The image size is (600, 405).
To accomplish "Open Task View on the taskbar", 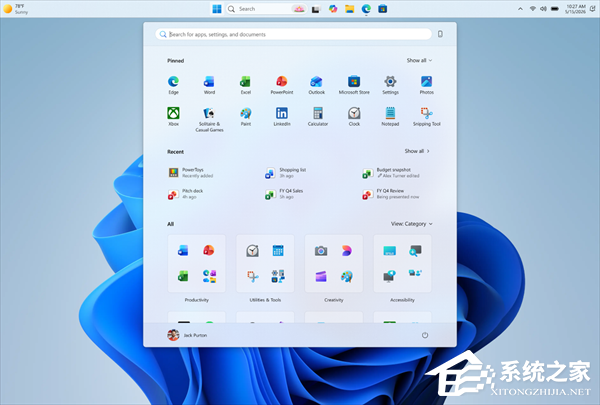I will [316, 9].
